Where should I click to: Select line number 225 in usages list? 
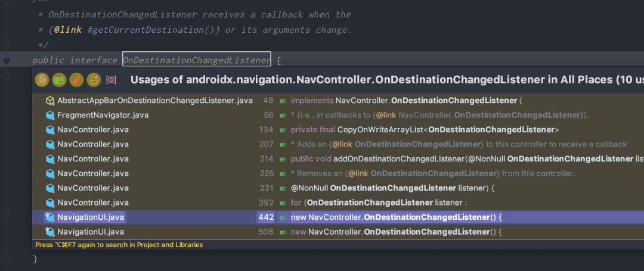pos(267,173)
